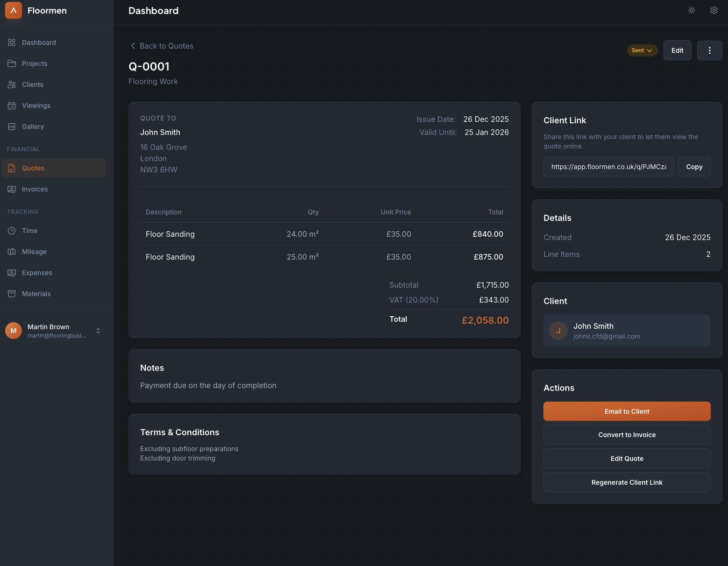
Task: Open Materials from the sidebar
Action: [36, 294]
